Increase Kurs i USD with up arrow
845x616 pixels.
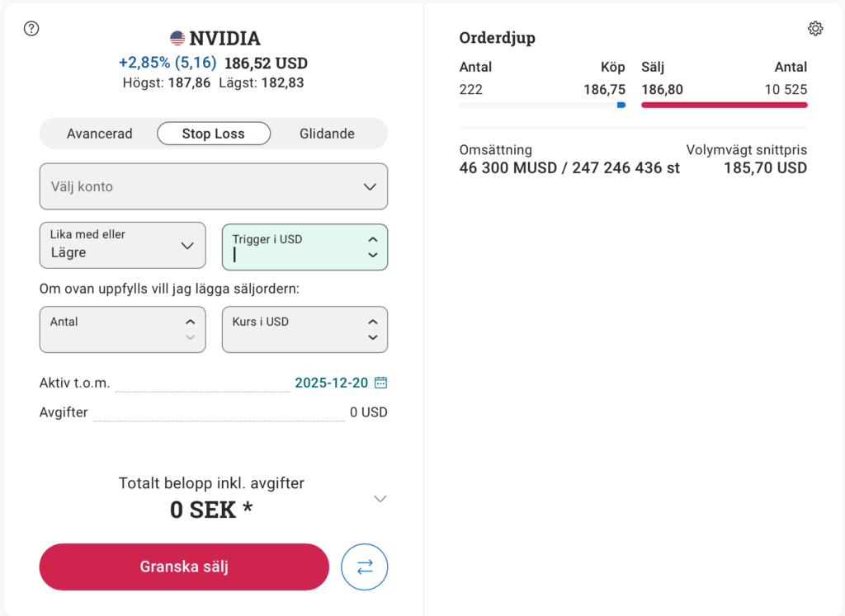click(x=373, y=322)
